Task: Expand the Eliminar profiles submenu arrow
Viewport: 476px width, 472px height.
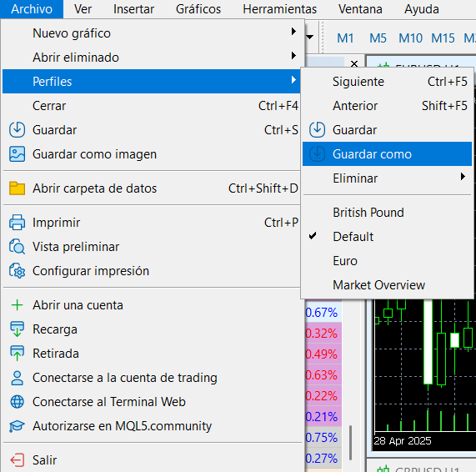Action: pyautogui.click(x=463, y=177)
